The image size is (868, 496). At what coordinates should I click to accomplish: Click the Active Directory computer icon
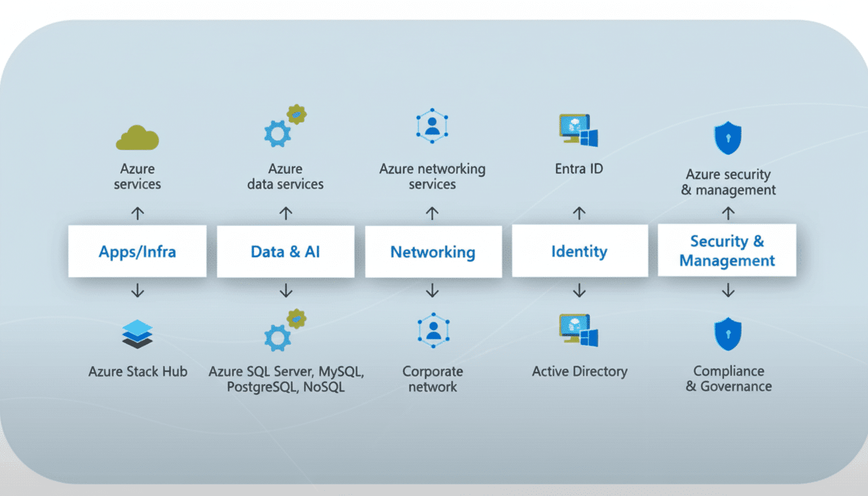(x=578, y=331)
